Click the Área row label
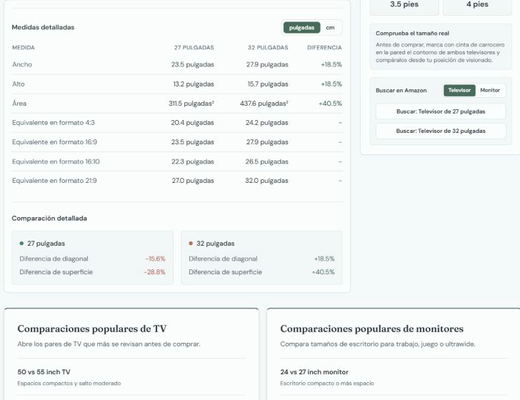This screenshot has width=520, height=400. pos(19,103)
